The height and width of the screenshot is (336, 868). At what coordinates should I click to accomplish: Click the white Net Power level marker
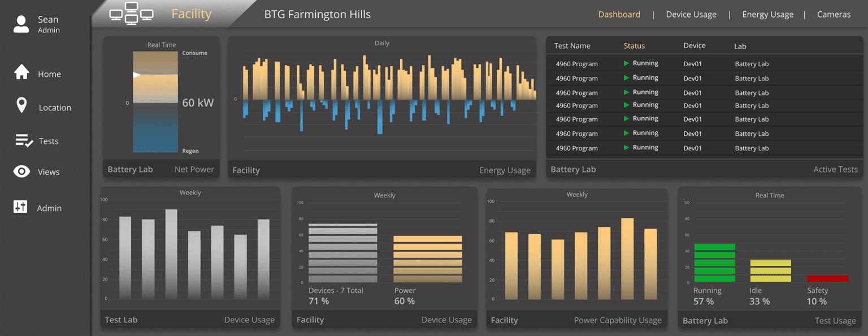pos(137,75)
